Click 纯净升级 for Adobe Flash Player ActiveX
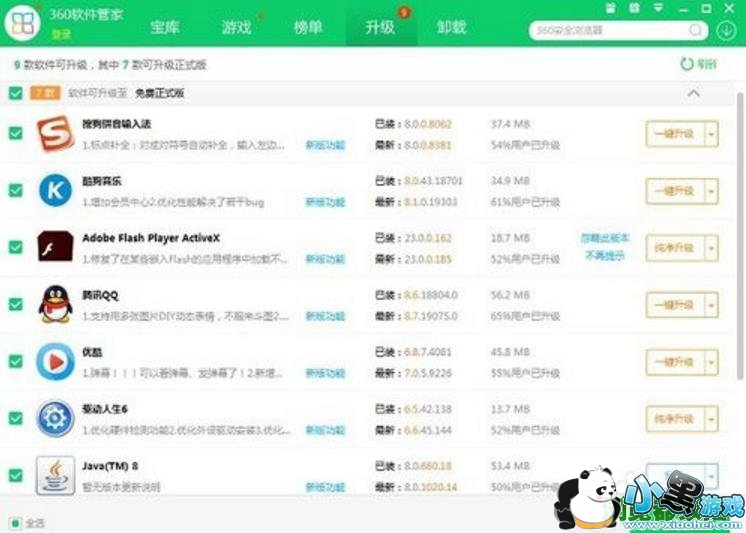Screen dimensions: 746x533 click(x=675, y=248)
